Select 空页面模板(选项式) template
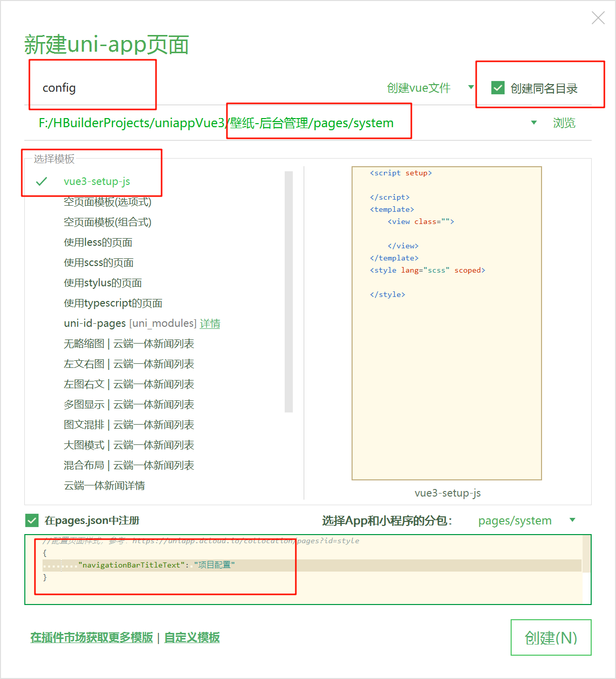Viewport: 616px width, 679px height. click(107, 202)
